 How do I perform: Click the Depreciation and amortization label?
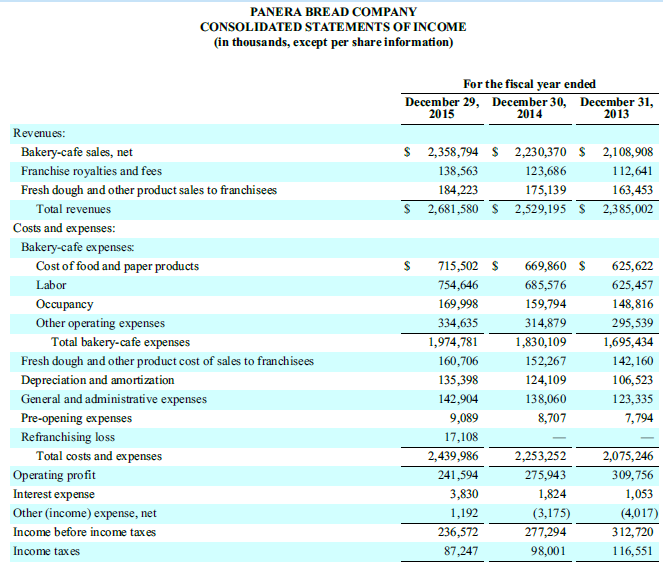coord(97,380)
